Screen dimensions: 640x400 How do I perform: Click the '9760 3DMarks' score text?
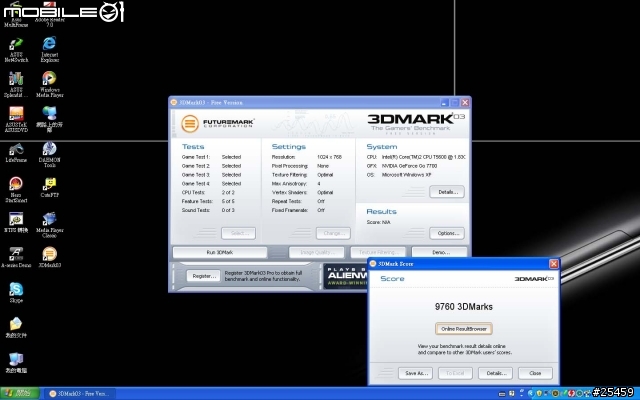(x=464, y=307)
